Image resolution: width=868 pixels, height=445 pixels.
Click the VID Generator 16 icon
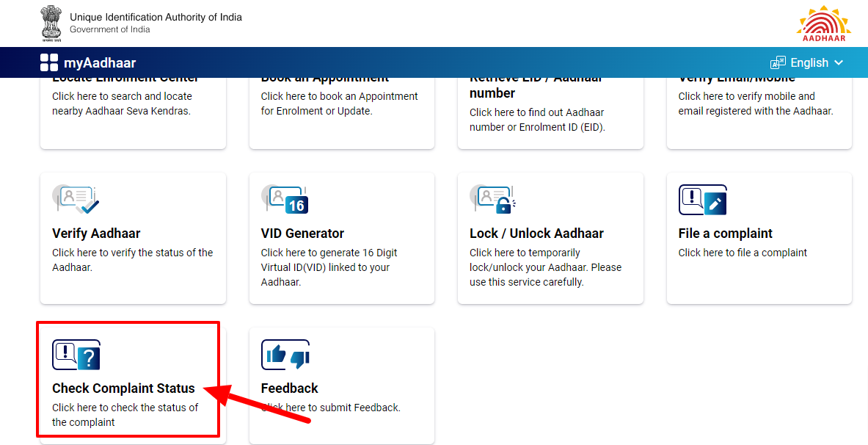coord(285,200)
